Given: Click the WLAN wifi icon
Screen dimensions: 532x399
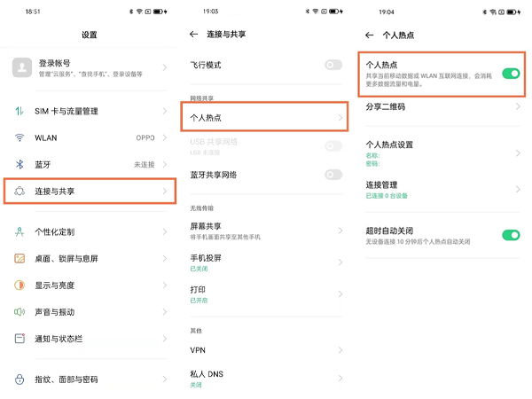Looking at the screenshot, I should pyautogui.click(x=20, y=138).
